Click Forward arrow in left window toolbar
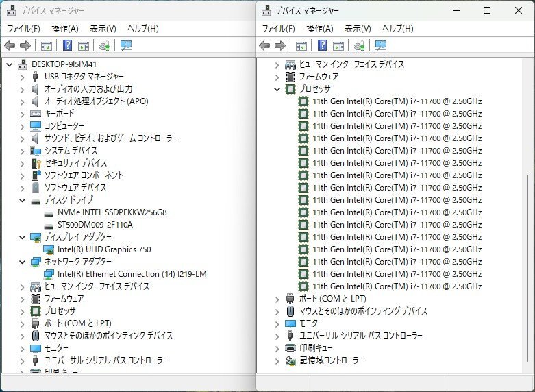The height and width of the screenshot is (392, 535). (25, 45)
